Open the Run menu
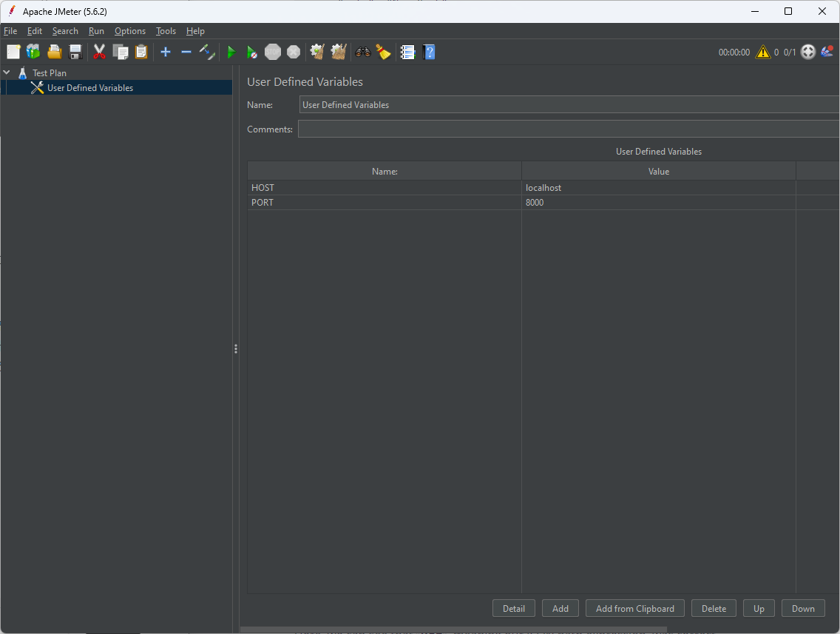 (x=96, y=31)
